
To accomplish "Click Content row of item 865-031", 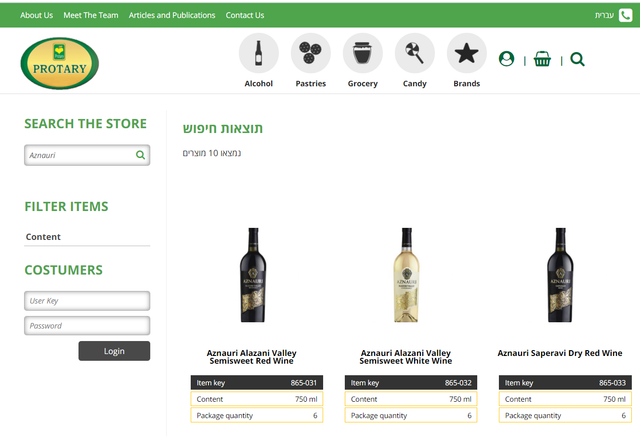I will pos(257,399).
